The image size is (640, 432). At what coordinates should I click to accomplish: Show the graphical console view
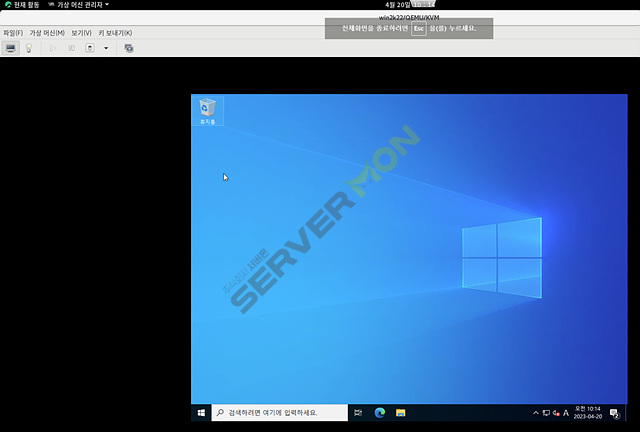pos(11,48)
